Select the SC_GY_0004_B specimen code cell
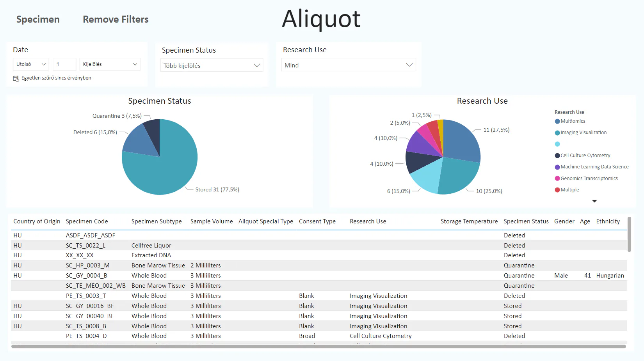The image size is (644, 361). click(x=87, y=276)
